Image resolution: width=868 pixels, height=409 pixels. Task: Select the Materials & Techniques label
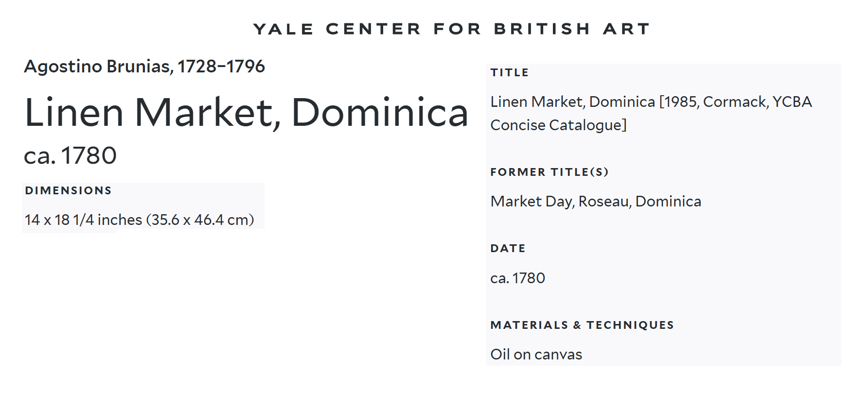pyautogui.click(x=582, y=325)
